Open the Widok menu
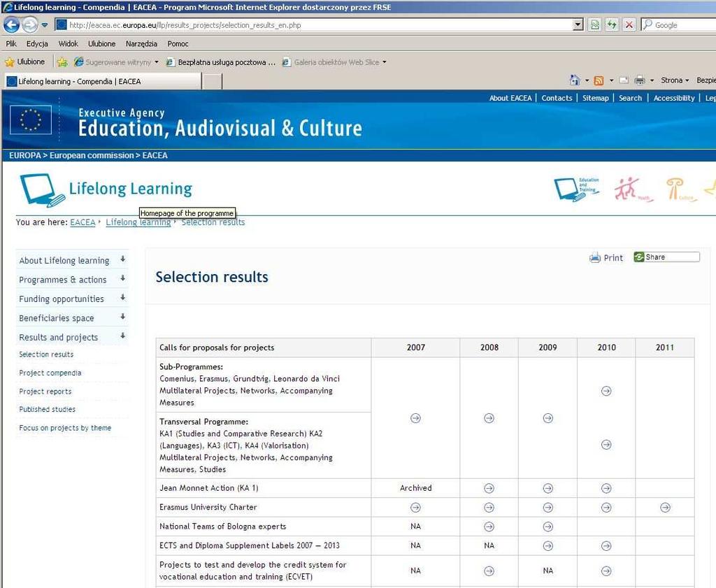 68,44
